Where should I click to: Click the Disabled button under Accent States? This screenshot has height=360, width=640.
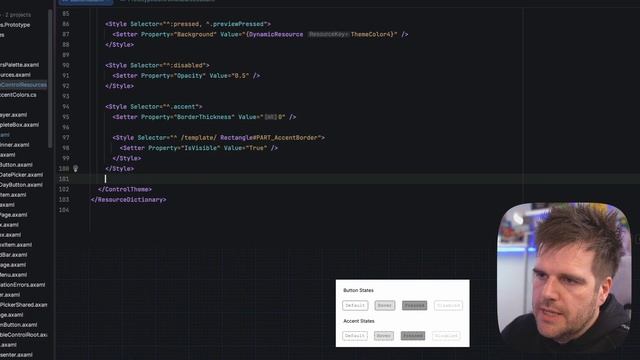pos(446,336)
